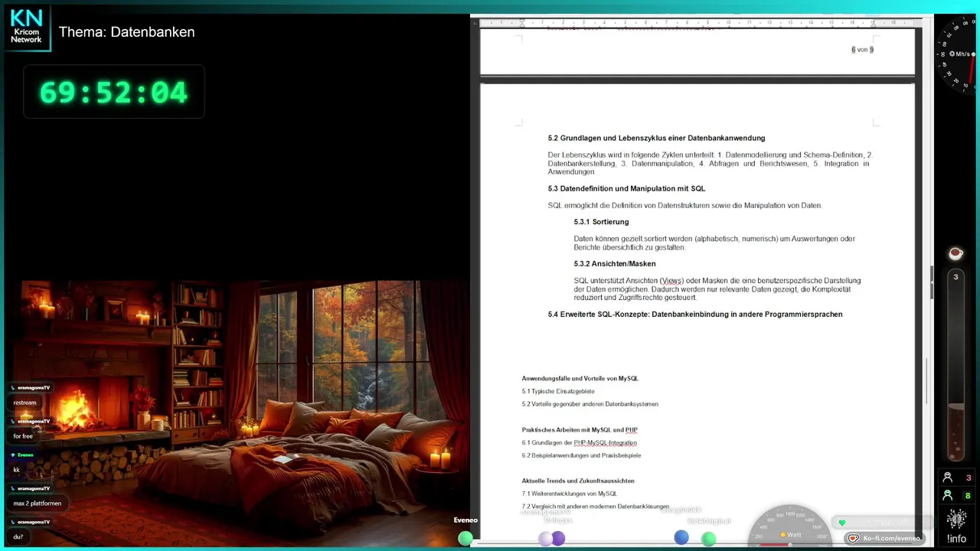This screenshot has height=551, width=980.
Task: Click the 'Thema: Datenbanken' title text
Action: tap(126, 32)
